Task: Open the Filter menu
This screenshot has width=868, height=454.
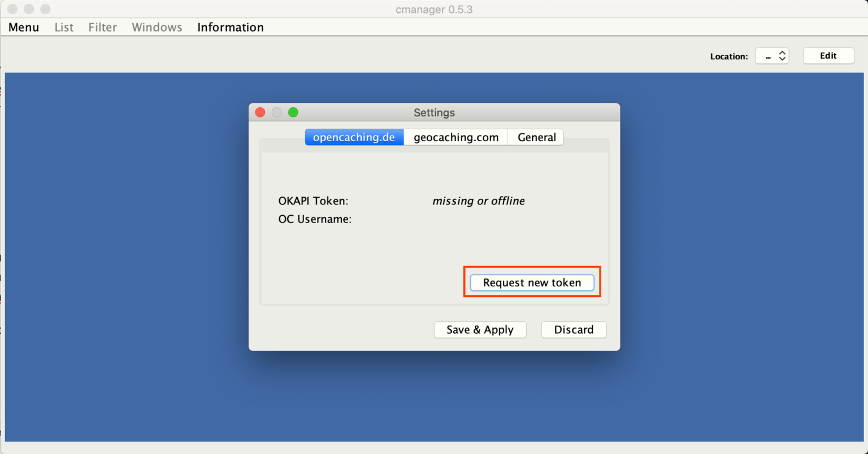Action: coord(102,27)
